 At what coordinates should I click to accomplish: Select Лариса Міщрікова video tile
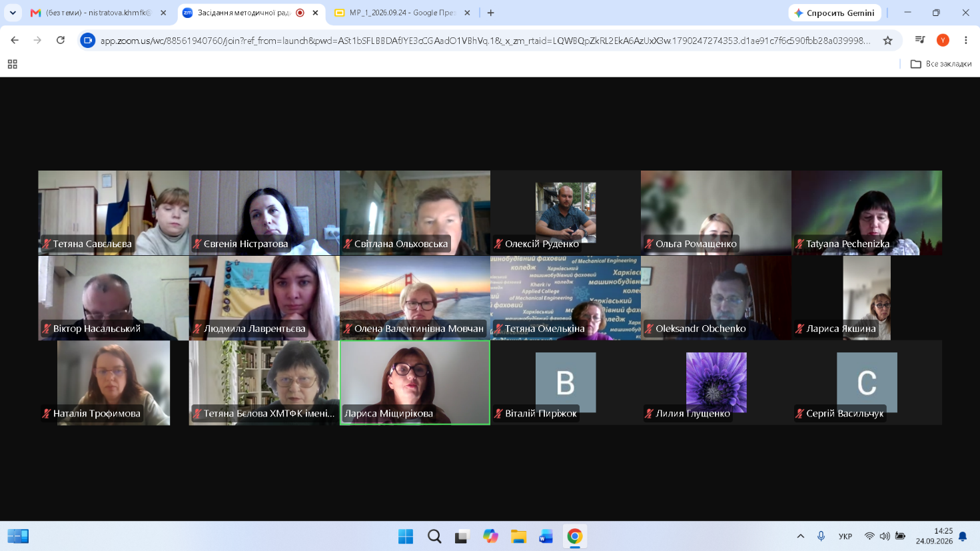point(415,382)
